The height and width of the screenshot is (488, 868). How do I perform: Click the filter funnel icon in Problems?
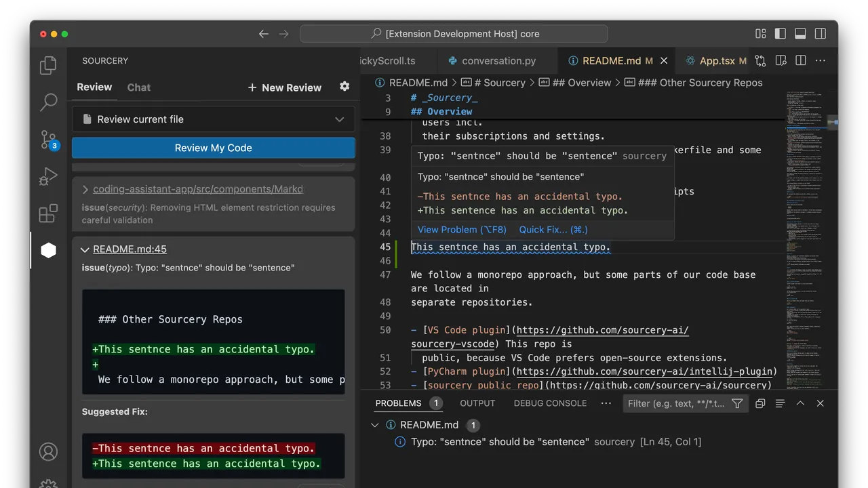tap(737, 403)
